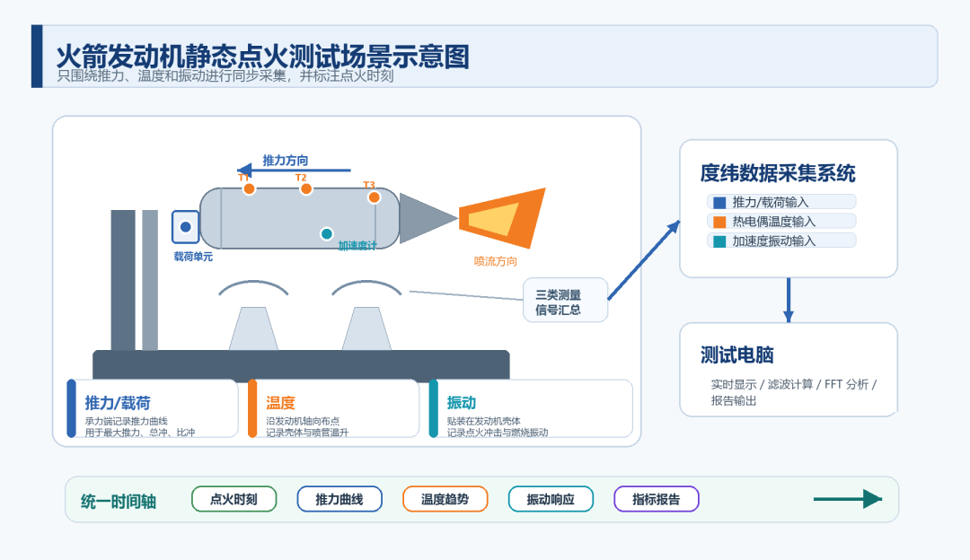This screenshot has width=970, height=560.
Task: Select the 推力曲线 pill button
Action: click(x=339, y=499)
